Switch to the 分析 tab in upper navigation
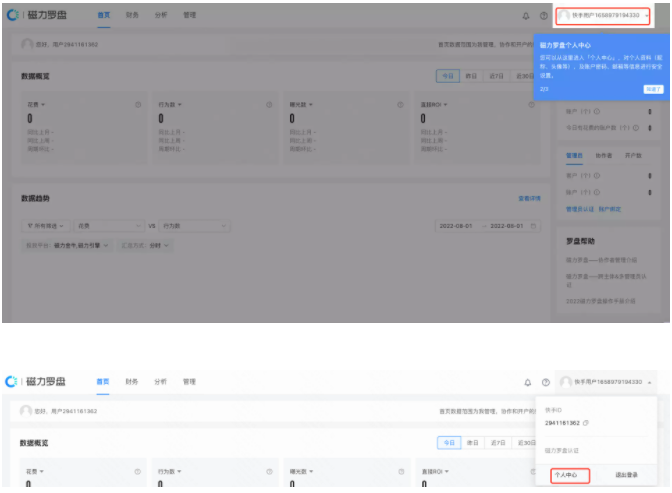 161,16
